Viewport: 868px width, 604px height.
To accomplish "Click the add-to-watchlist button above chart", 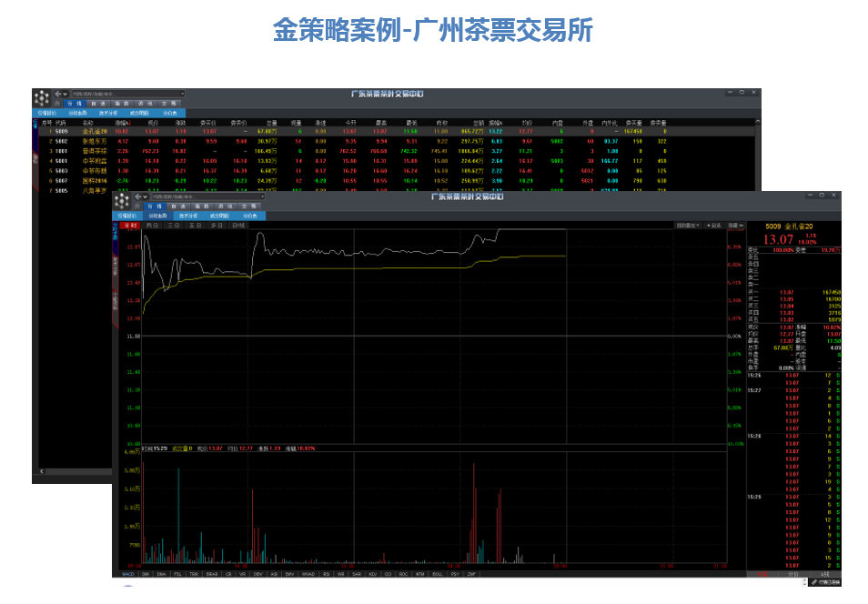I will coord(714,226).
